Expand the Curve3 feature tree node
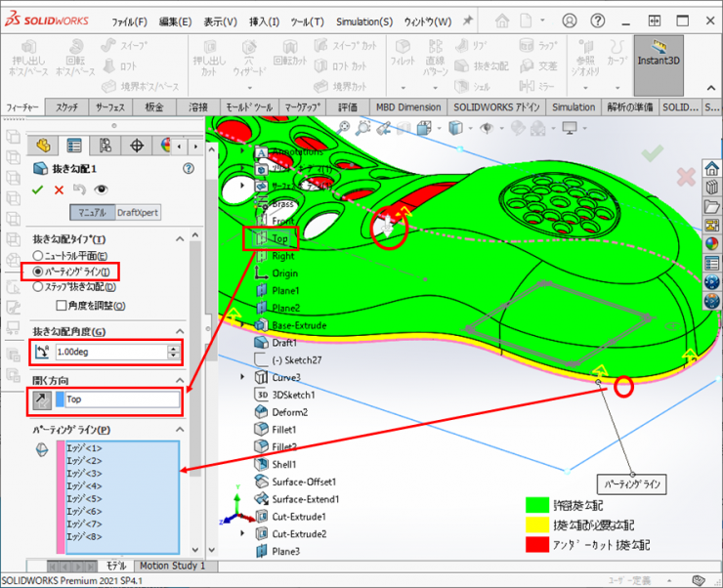 click(242, 377)
